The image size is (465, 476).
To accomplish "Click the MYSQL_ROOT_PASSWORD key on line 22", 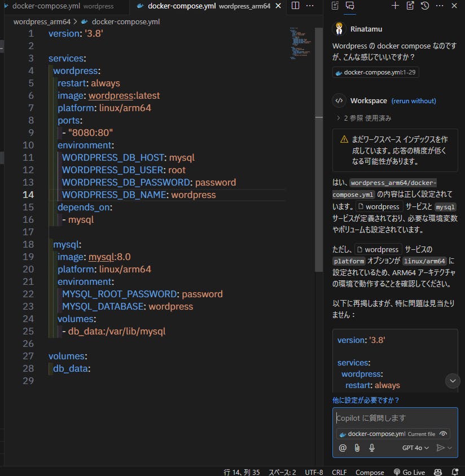I will click(x=120, y=294).
